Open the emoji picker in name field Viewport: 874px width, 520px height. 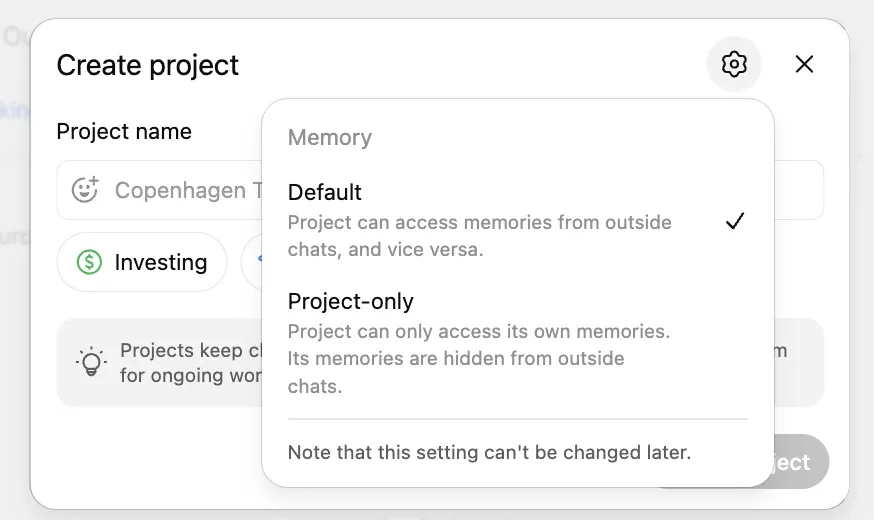(x=85, y=190)
